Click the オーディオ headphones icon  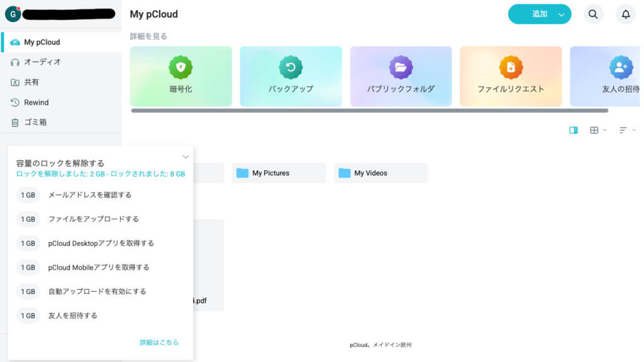[x=15, y=62]
